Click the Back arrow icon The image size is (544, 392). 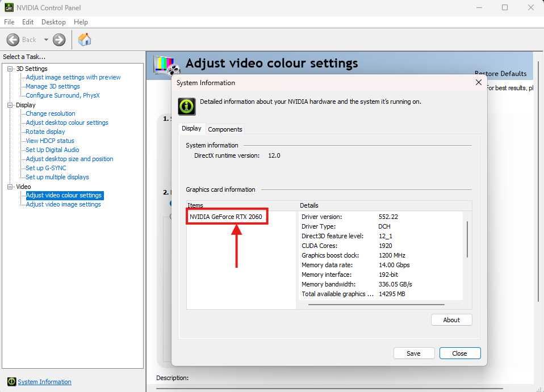pos(13,40)
